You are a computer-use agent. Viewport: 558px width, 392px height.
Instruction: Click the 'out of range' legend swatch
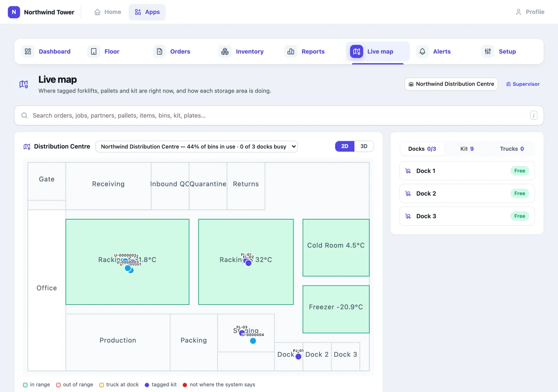point(59,385)
